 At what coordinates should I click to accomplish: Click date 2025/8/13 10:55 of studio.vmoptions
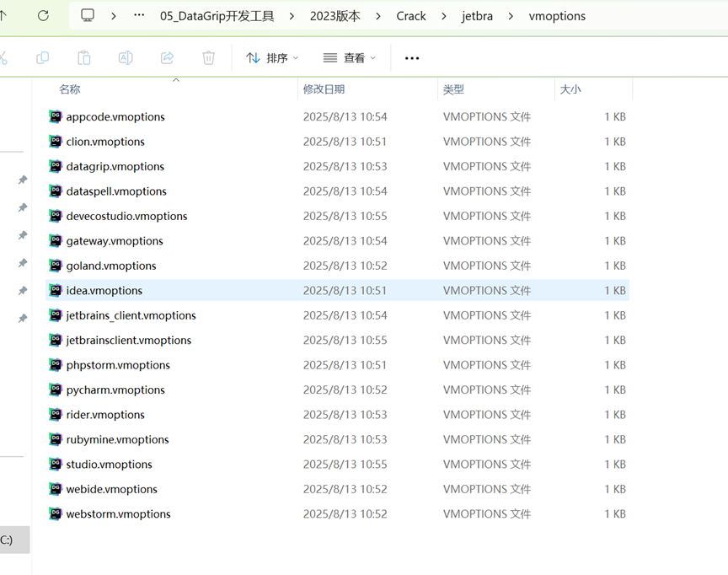[345, 464]
